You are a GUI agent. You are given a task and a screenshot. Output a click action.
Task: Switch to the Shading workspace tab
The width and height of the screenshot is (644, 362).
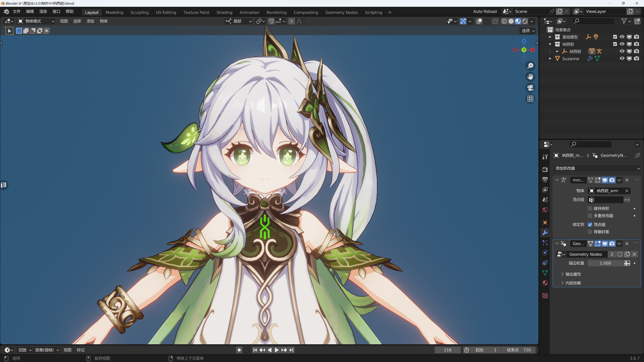tap(224, 12)
